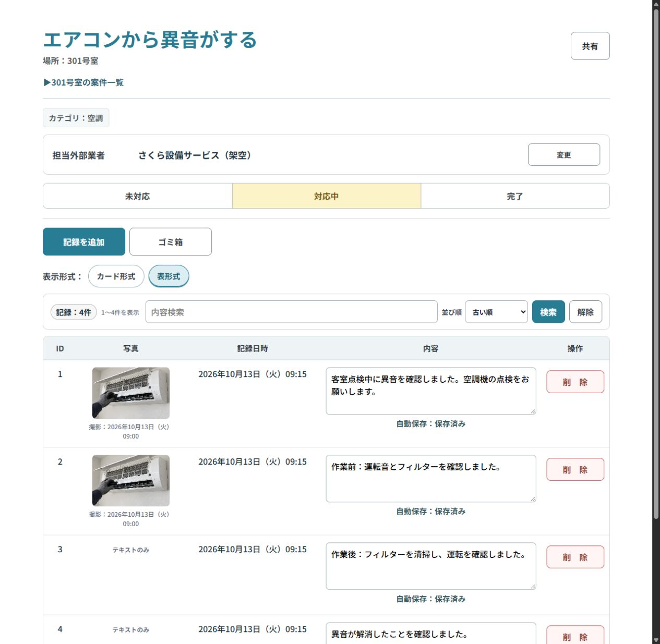
Task: Click record 1's 自動保存：保存済み status
Action: (x=431, y=423)
